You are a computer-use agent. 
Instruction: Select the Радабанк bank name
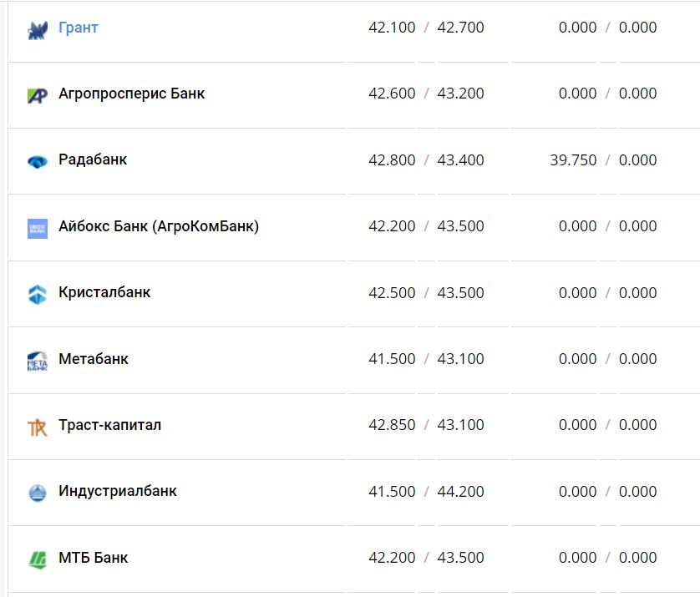coord(93,159)
